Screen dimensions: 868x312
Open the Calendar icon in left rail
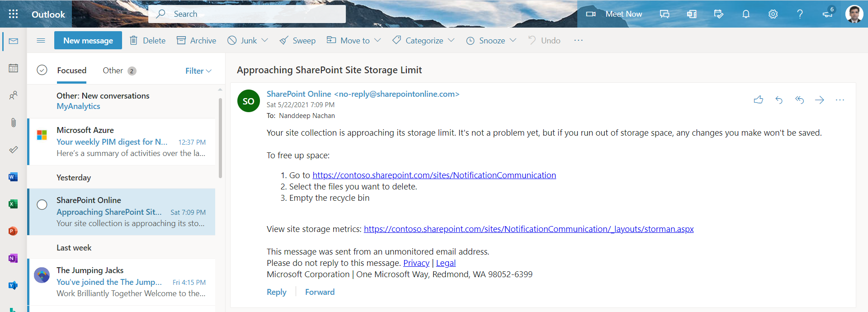point(14,68)
